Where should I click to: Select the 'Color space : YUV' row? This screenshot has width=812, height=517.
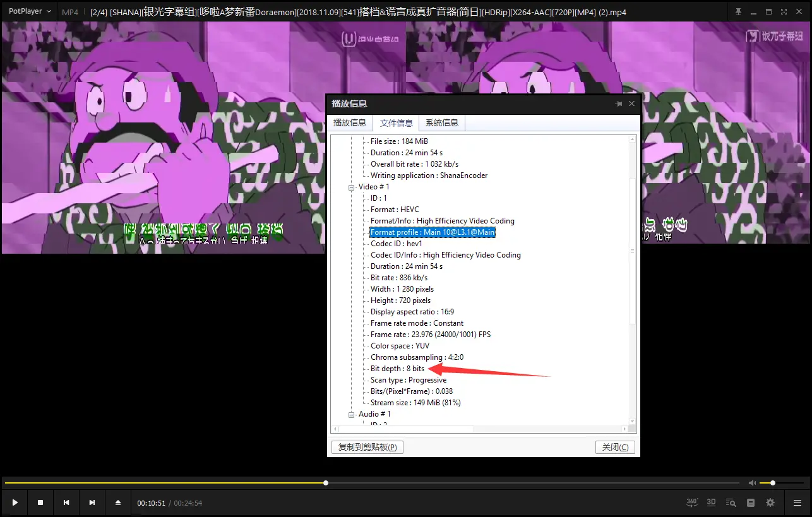pyautogui.click(x=400, y=346)
